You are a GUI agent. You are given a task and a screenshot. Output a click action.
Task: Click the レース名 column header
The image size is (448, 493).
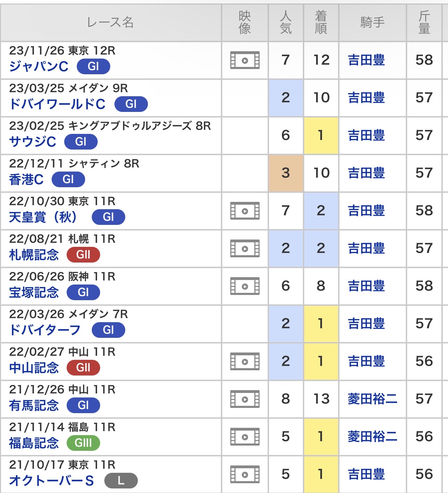point(111,23)
